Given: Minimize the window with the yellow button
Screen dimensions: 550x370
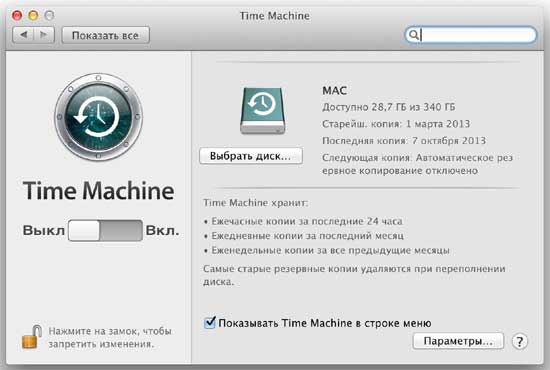Looking at the screenshot, I should (x=33, y=15).
